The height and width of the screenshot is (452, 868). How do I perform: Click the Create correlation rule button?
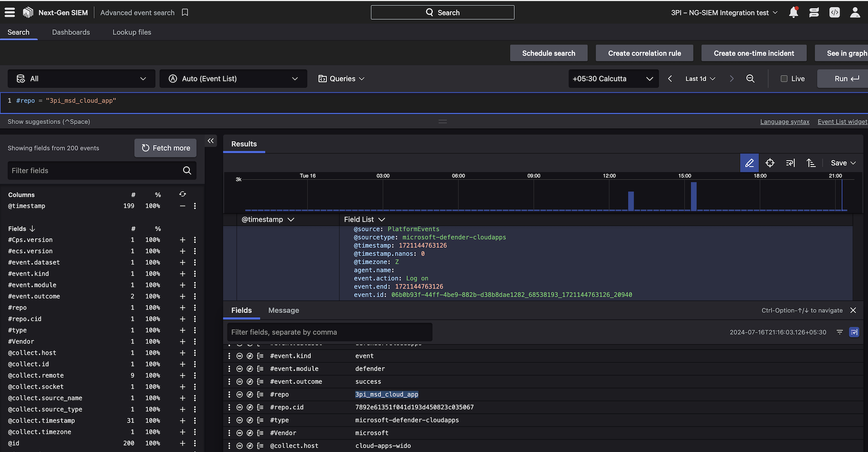pos(644,53)
